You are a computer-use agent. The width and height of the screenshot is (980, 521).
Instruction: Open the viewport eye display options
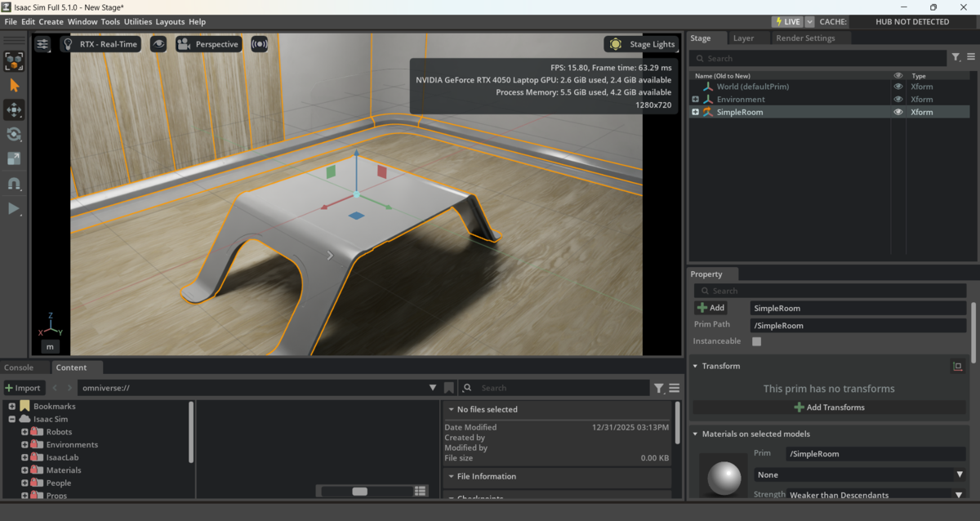(x=158, y=44)
